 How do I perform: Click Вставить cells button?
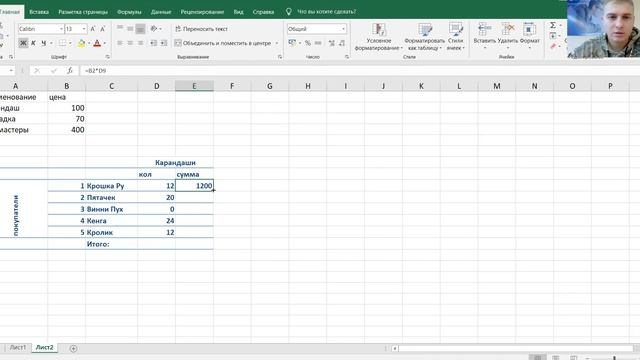[x=484, y=36]
